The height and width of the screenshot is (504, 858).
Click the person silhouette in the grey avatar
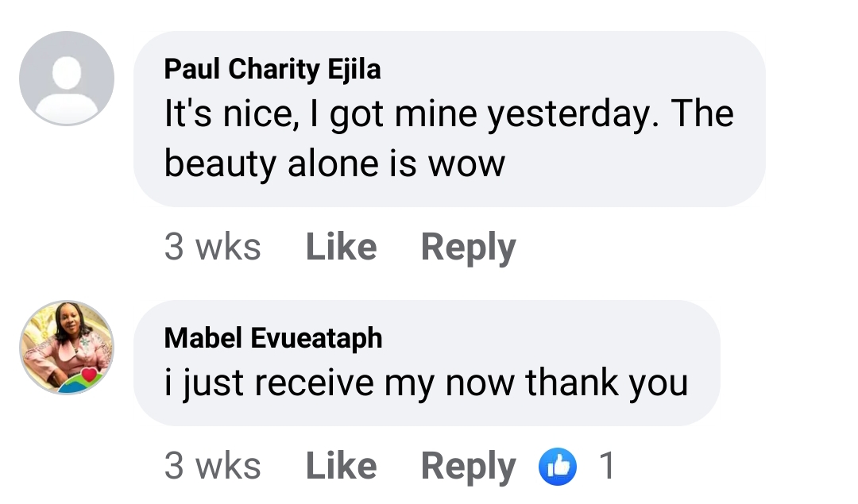[67, 83]
